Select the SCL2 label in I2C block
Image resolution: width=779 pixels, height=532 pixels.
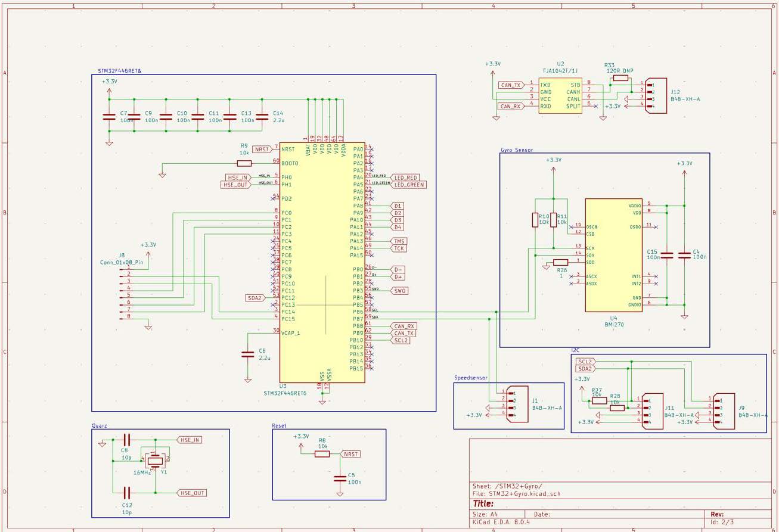click(x=586, y=362)
